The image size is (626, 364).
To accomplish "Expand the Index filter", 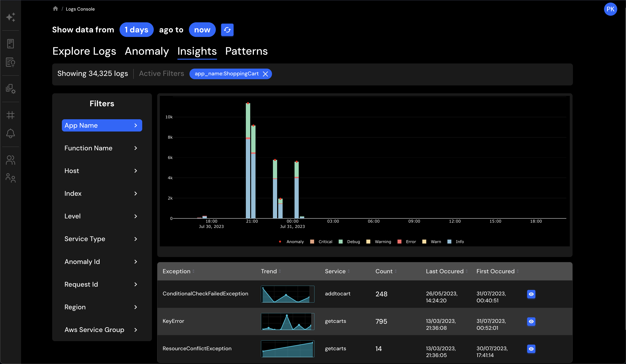I will pyautogui.click(x=102, y=193).
